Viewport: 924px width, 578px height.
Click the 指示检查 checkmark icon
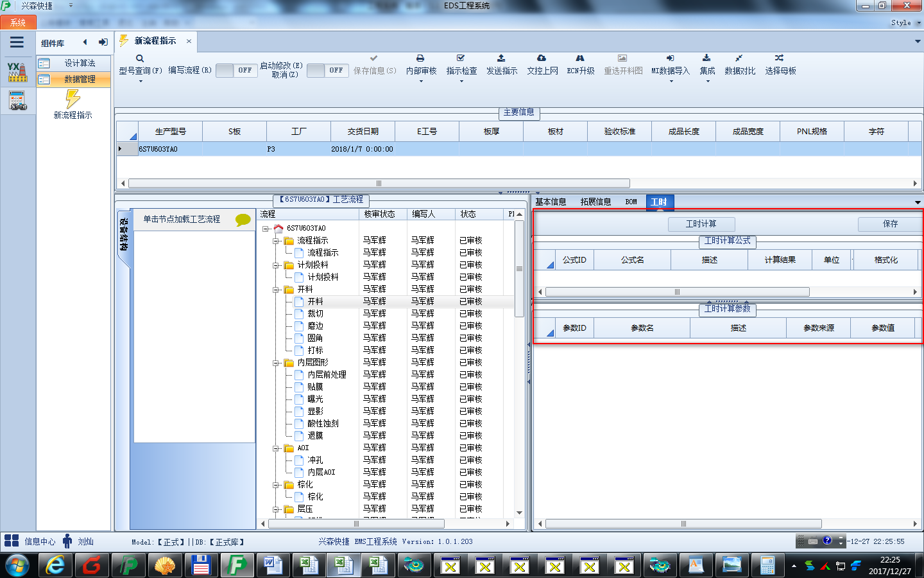coord(461,58)
